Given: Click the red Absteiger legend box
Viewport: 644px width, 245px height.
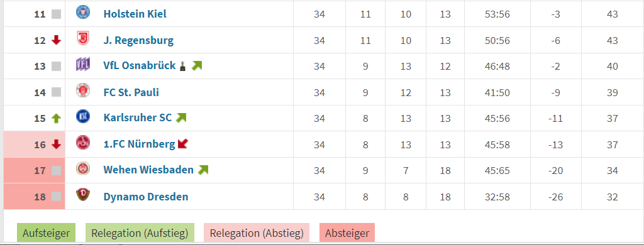Looking at the screenshot, I should point(347,234).
